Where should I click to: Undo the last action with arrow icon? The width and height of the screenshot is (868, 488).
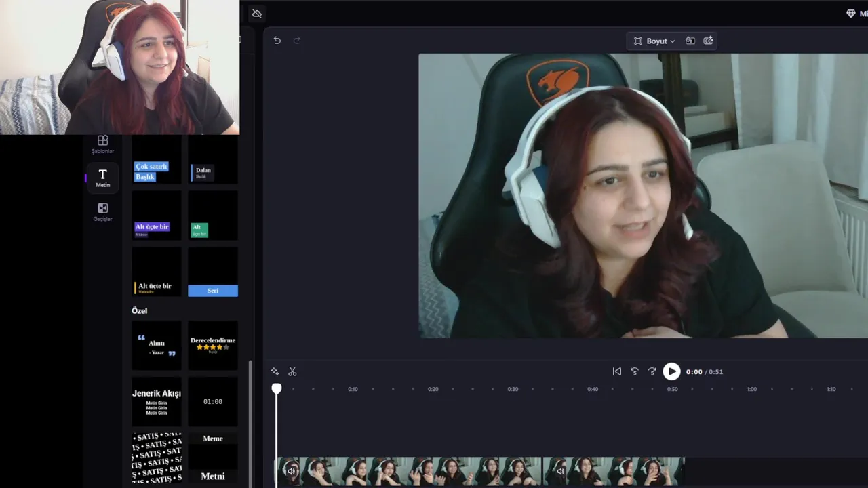277,41
